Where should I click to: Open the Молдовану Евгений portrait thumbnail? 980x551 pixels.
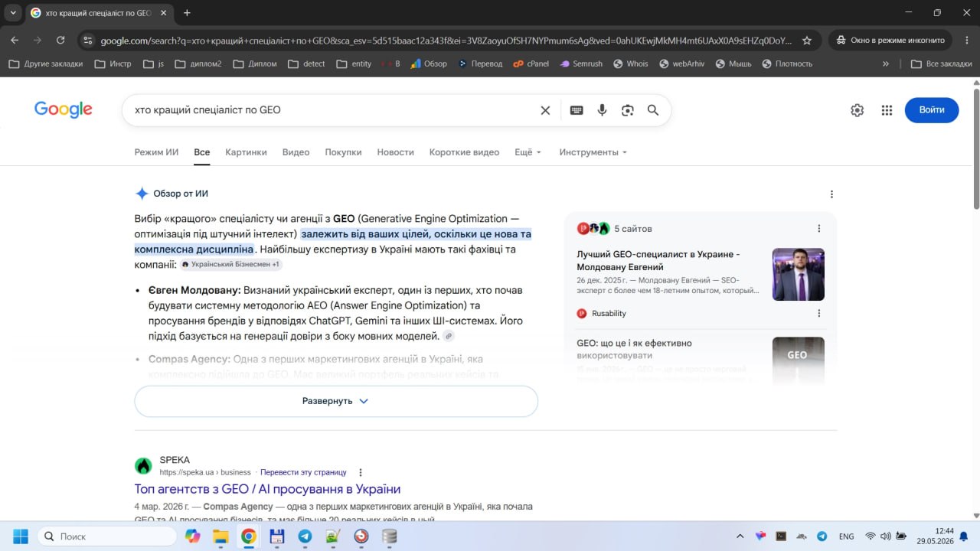pyautogui.click(x=799, y=274)
